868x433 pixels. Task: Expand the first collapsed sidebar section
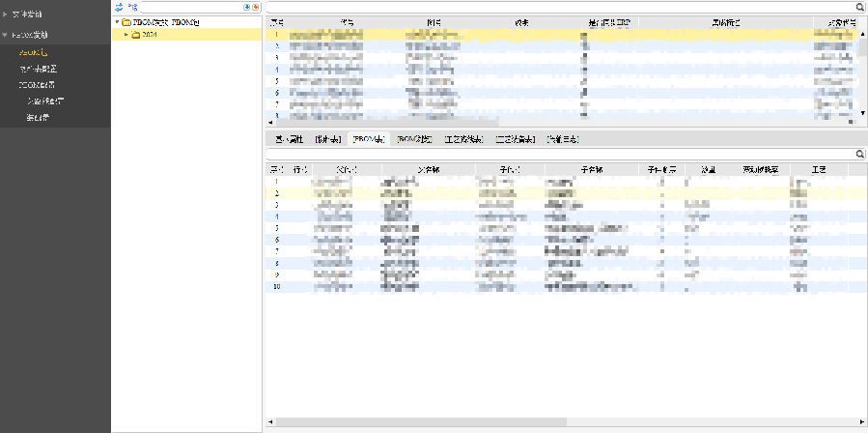[5, 14]
